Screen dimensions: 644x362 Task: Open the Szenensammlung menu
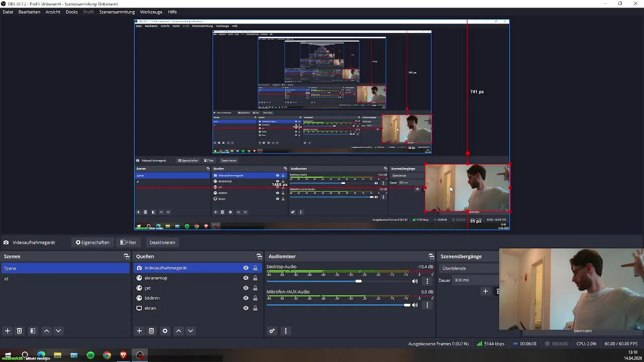(x=117, y=12)
